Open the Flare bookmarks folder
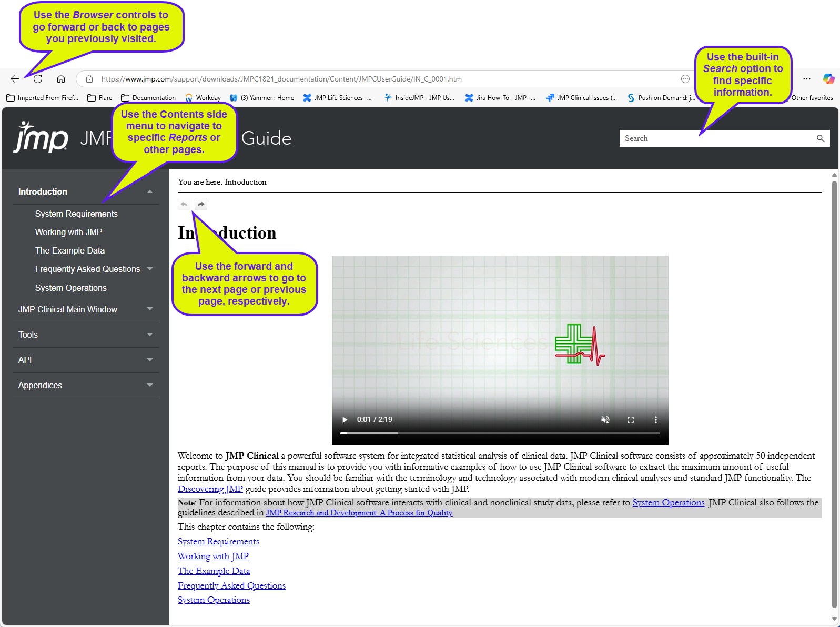840x627 pixels. (100, 98)
